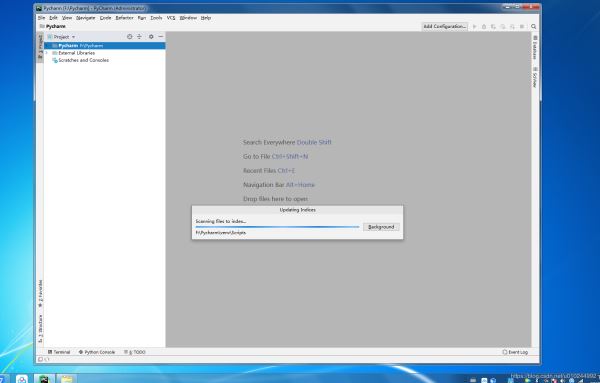Screen dimensions: 600x383
Task: Open the Refactor menu
Action: point(124,18)
